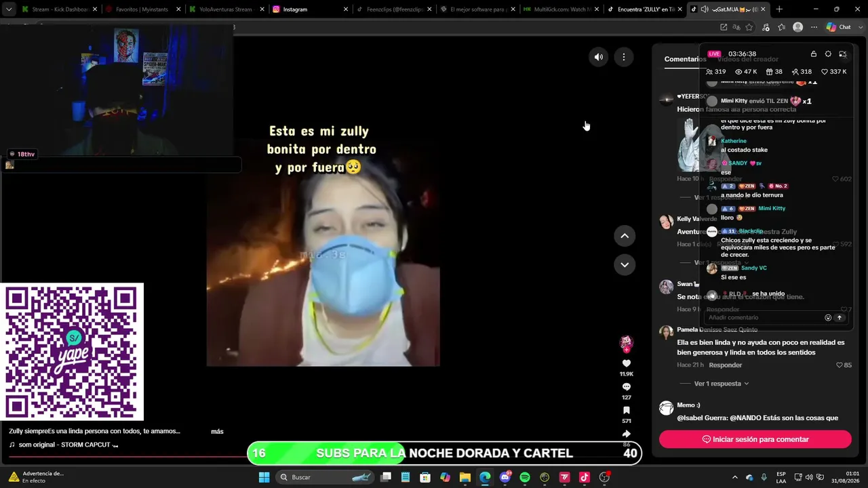Open the Windows Start menu

tap(264, 477)
